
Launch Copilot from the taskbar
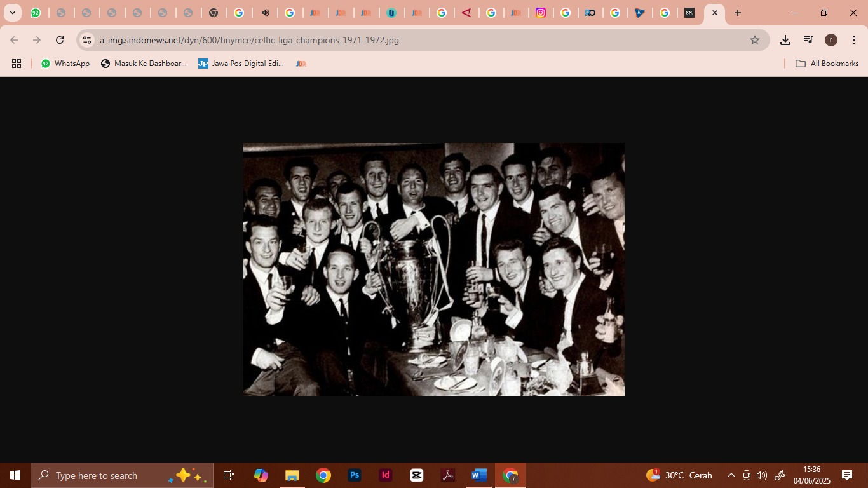(261, 475)
